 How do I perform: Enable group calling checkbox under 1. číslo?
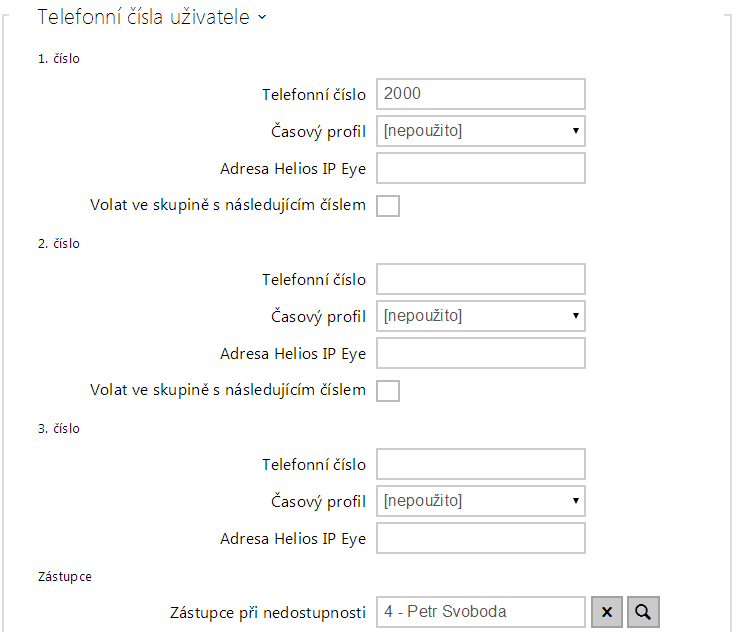[388, 206]
